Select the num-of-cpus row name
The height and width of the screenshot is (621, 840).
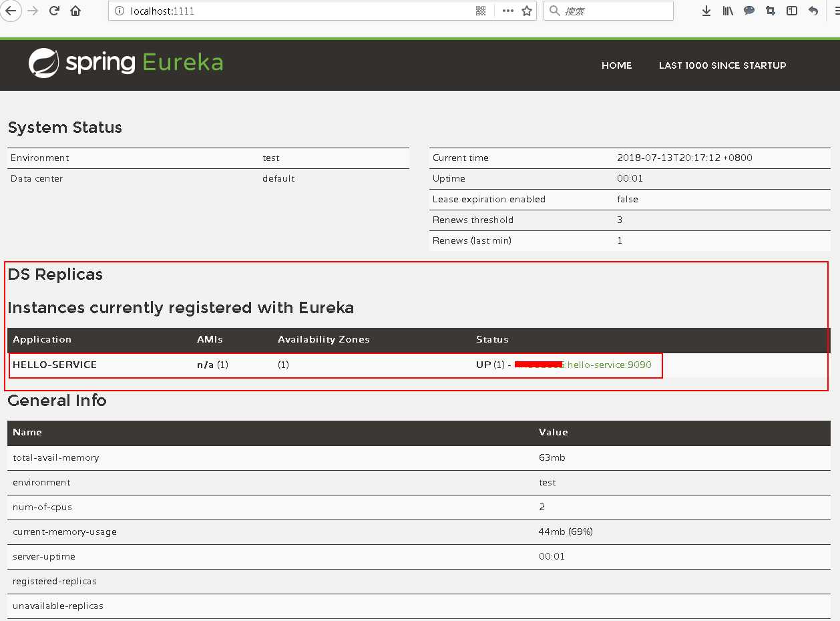point(41,507)
